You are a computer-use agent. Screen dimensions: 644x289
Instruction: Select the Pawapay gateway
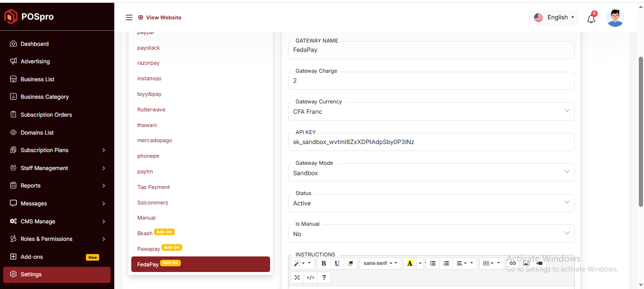tap(148, 249)
